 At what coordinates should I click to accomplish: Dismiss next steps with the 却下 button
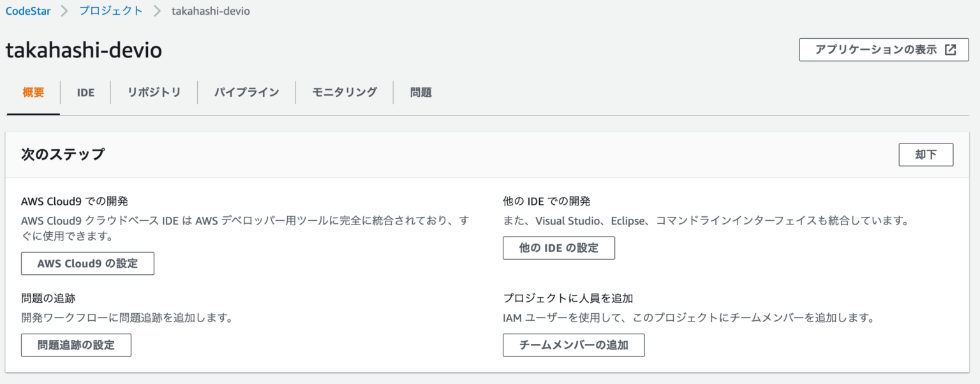[x=926, y=154]
